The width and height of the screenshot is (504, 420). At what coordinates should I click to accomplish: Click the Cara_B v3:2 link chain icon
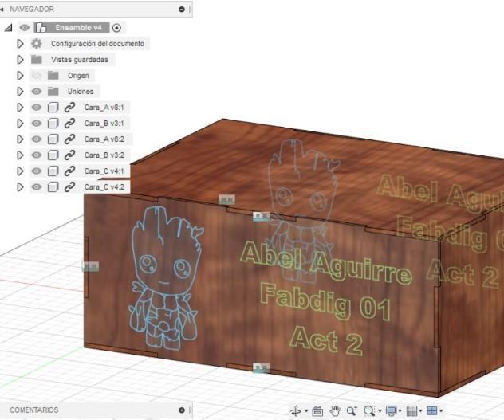click(x=69, y=155)
